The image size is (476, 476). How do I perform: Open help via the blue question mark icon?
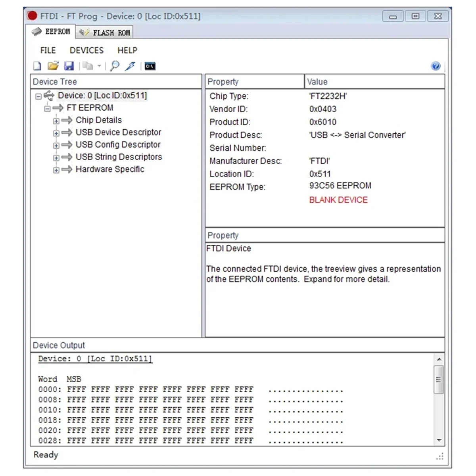click(x=436, y=66)
